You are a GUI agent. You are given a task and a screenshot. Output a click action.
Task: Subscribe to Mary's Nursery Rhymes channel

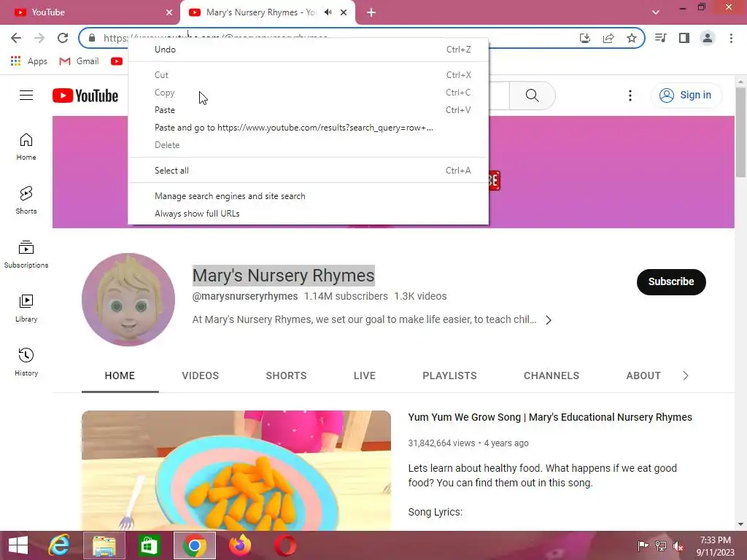pos(671,282)
